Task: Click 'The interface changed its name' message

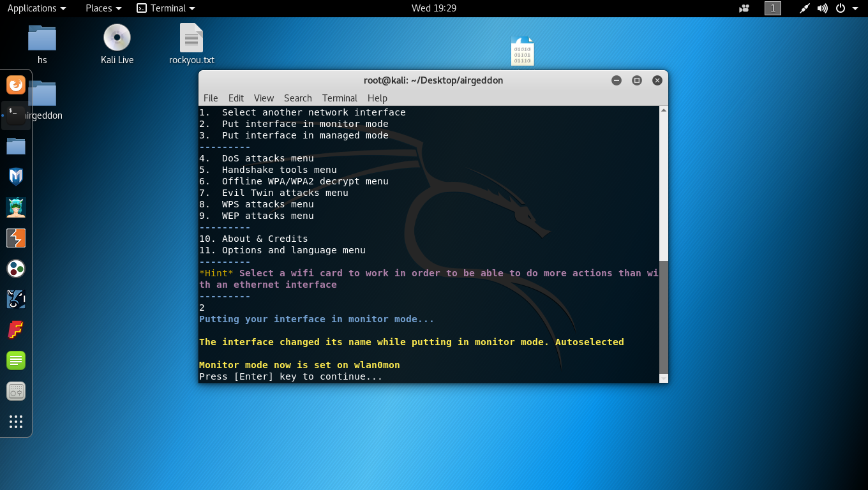Action: [412, 342]
